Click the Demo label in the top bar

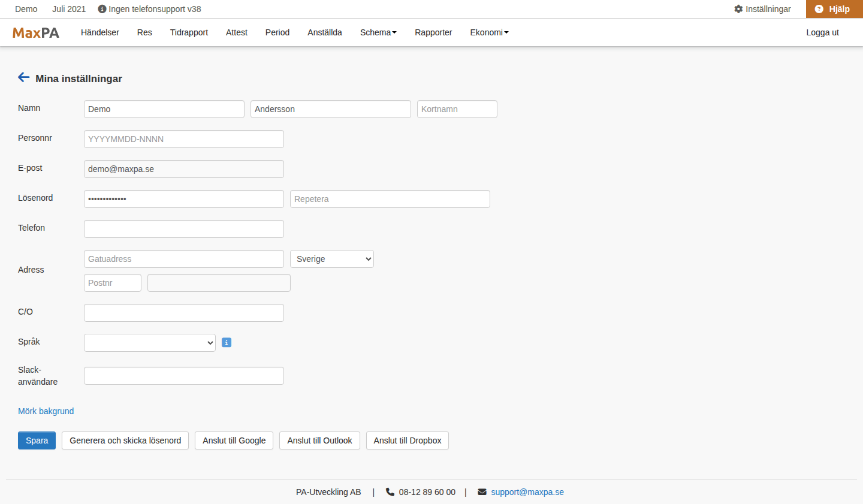tap(26, 9)
